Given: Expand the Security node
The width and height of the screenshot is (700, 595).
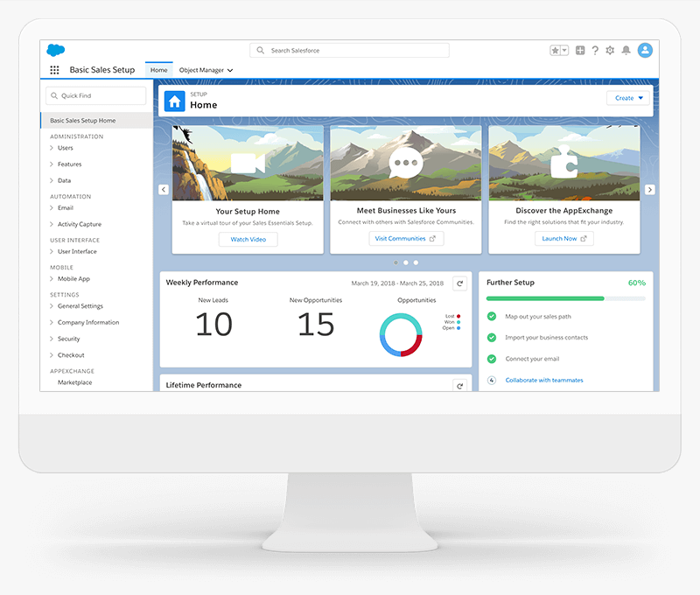Looking at the screenshot, I should coord(52,339).
